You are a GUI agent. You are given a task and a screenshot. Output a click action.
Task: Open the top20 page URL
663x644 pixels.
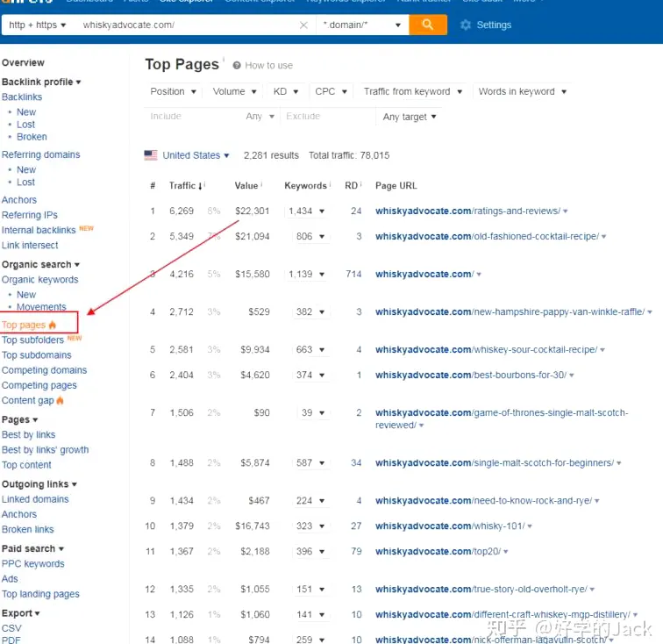pyautogui.click(x=438, y=551)
